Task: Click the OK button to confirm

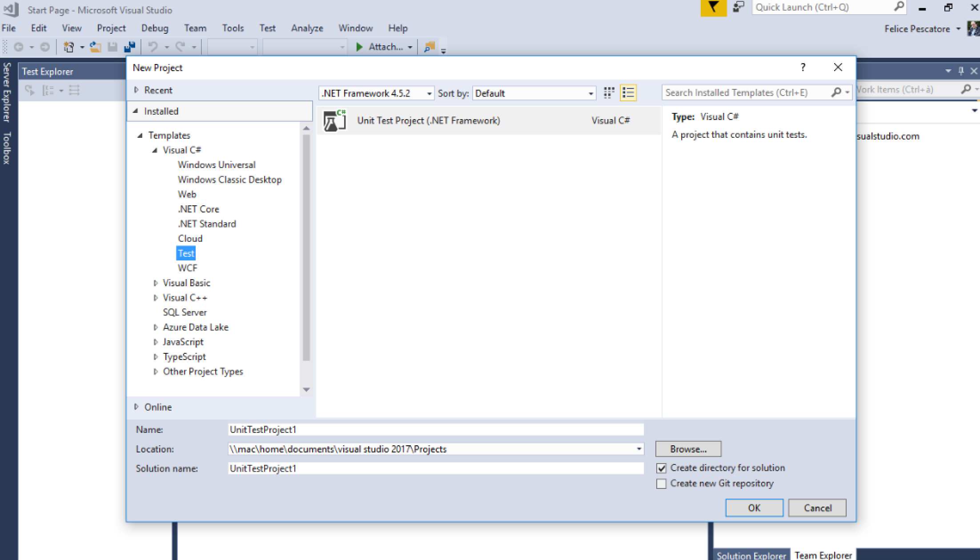Action: (754, 508)
